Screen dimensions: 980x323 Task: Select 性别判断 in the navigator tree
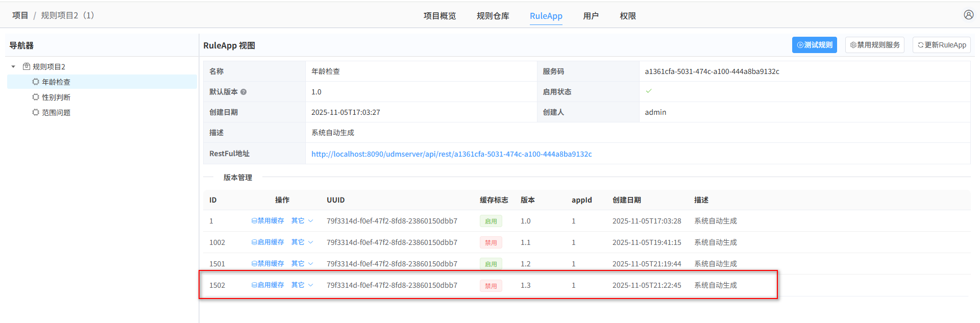pyautogui.click(x=56, y=97)
